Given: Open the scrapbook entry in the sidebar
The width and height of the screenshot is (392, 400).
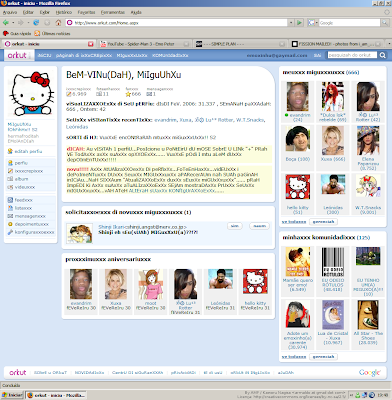Looking at the screenshot, I should [25, 171].
